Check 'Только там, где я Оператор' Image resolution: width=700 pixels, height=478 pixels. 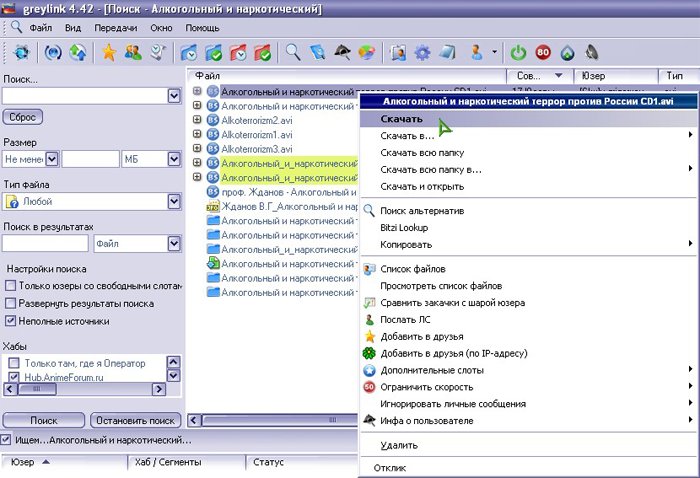[14, 363]
